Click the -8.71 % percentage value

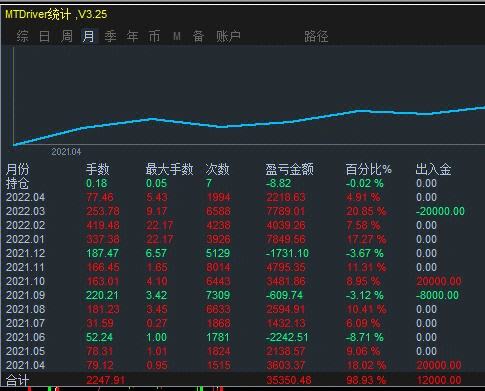pyautogui.click(x=365, y=337)
